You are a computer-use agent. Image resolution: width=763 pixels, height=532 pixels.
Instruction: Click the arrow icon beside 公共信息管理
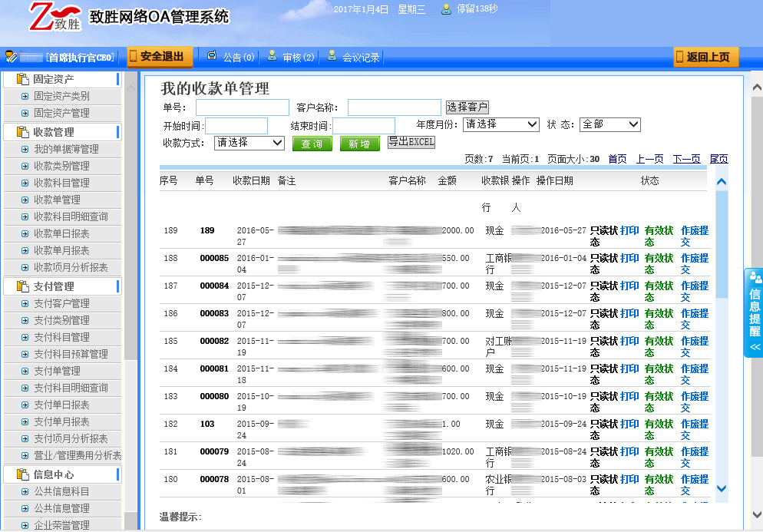coord(25,509)
